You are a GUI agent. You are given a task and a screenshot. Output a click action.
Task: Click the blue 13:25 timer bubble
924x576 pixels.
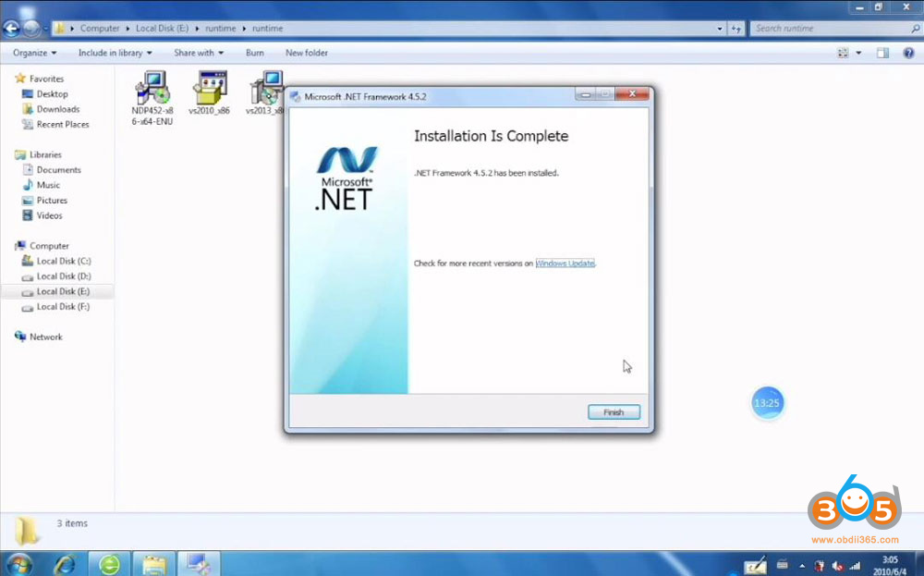(767, 403)
